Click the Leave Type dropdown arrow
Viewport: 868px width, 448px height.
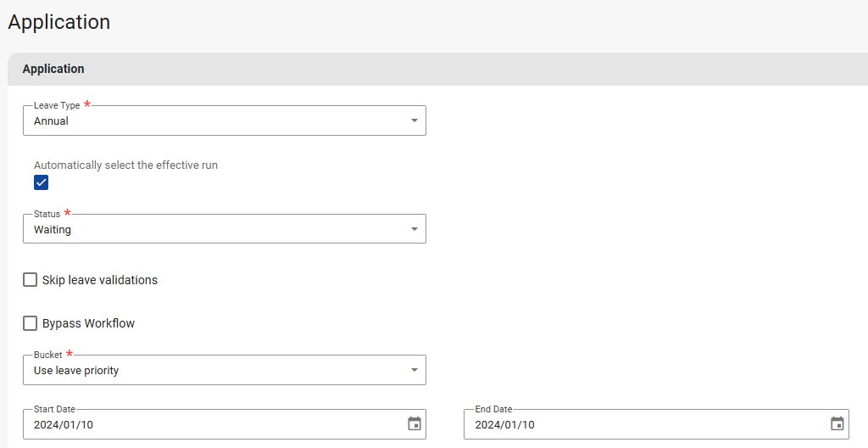[414, 121]
